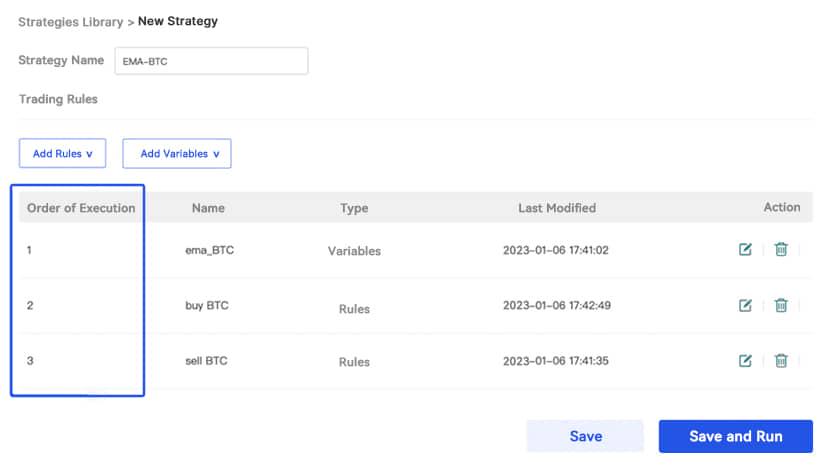Open the Add Variables dropdown
The height and width of the screenshot is (474, 831).
[177, 154]
